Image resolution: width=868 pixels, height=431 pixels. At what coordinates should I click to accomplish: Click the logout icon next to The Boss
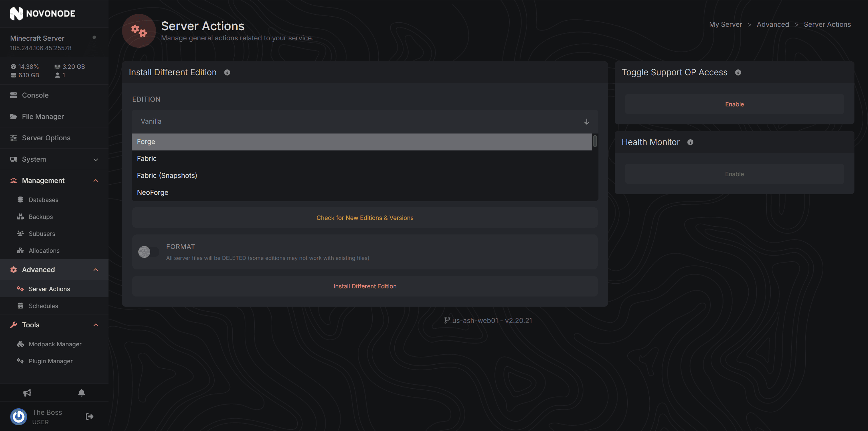89,416
